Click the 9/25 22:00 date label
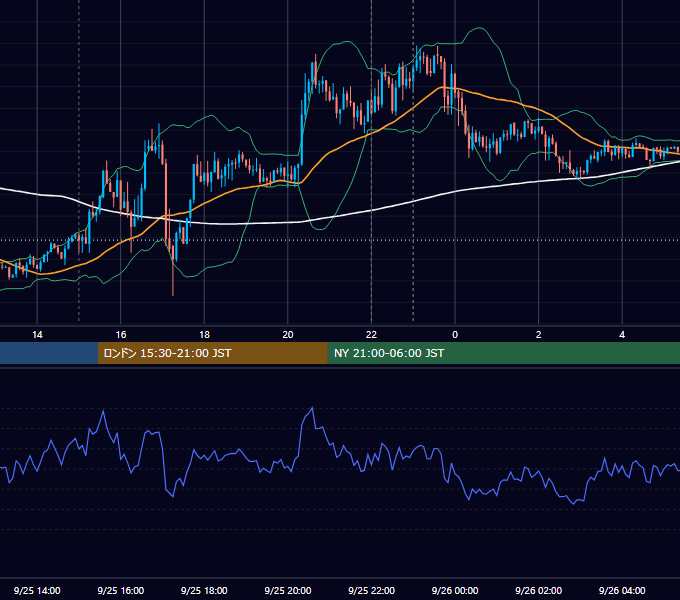The width and height of the screenshot is (680, 600). pyautogui.click(x=371, y=590)
